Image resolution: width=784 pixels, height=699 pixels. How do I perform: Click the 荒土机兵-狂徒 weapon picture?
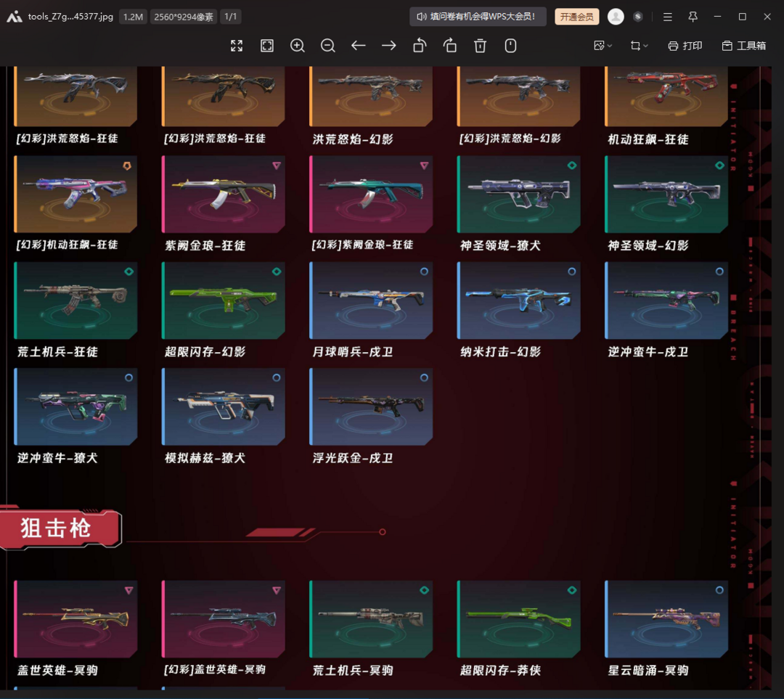pyautogui.click(x=75, y=301)
